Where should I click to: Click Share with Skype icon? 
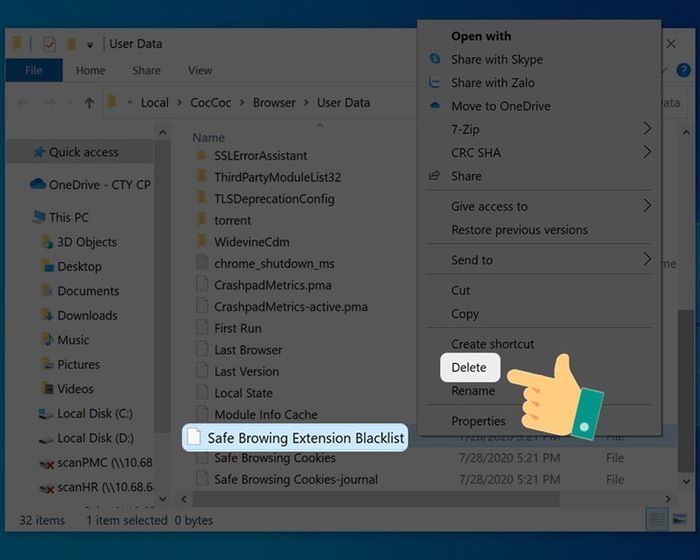435,59
